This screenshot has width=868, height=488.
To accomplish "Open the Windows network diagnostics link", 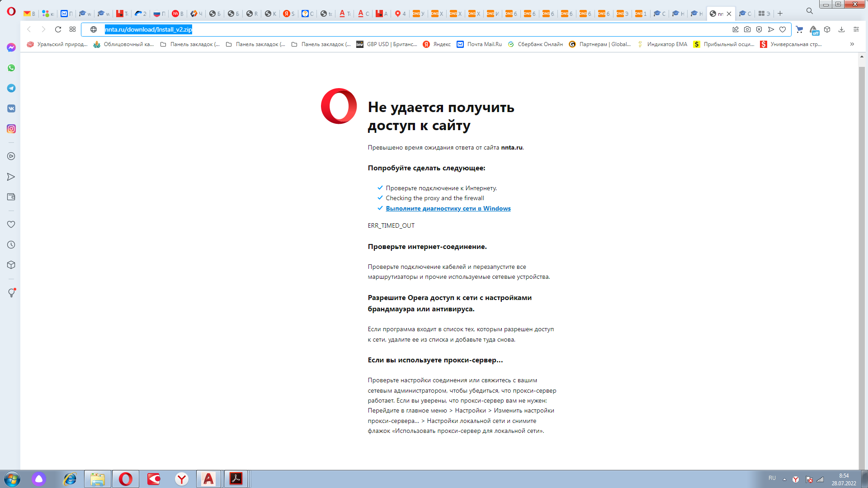I will [448, 208].
